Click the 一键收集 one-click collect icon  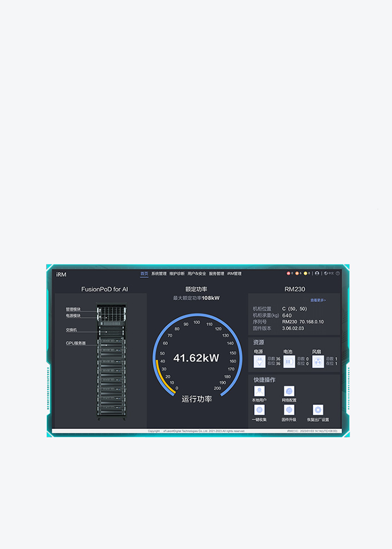tap(259, 409)
